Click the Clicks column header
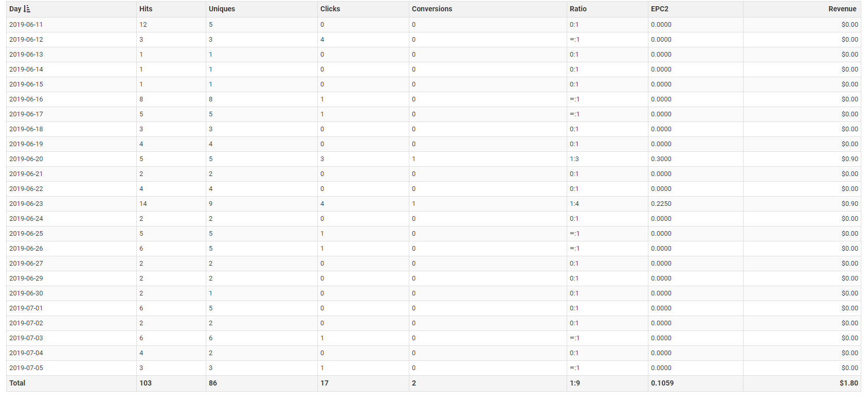Viewport: 868px width, 402px height. click(330, 9)
